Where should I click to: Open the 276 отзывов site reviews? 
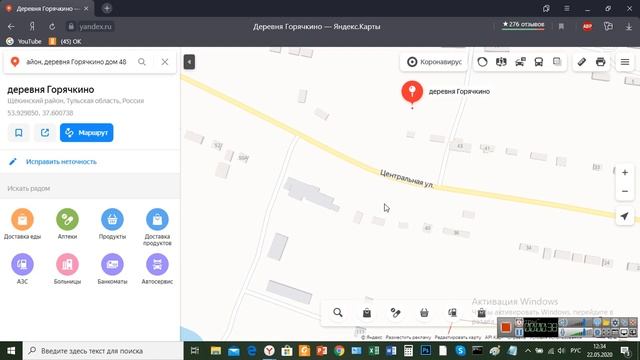coord(523,25)
